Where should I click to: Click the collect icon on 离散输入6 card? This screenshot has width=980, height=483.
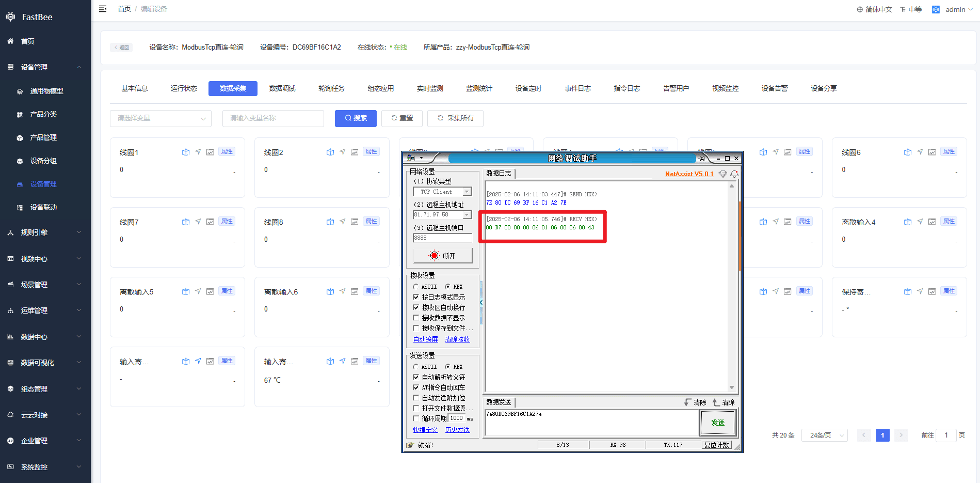[330, 291]
